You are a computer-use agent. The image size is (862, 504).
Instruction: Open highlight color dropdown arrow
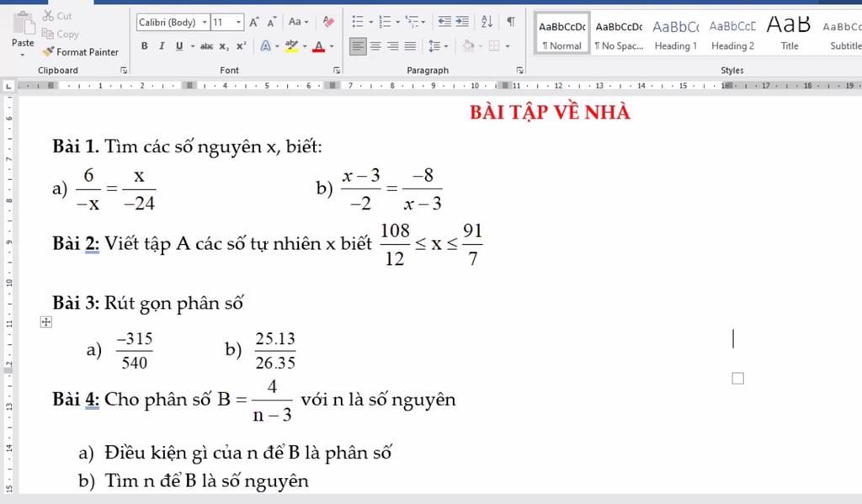(x=304, y=47)
